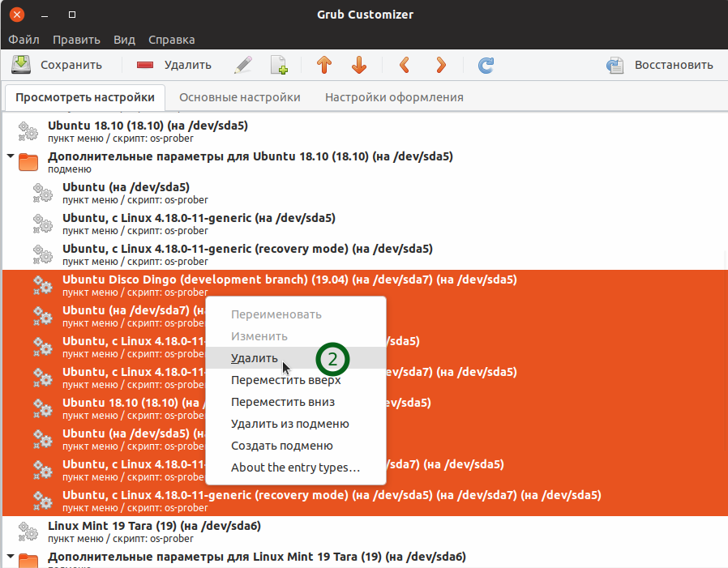
Task: Switch to Настройки оформления tab
Action: tap(394, 97)
